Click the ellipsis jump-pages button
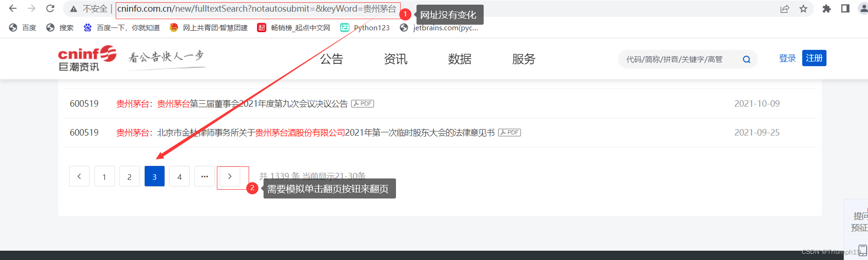Image resolution: width=868 pixels, height=260 pixels. pos(205,176)
